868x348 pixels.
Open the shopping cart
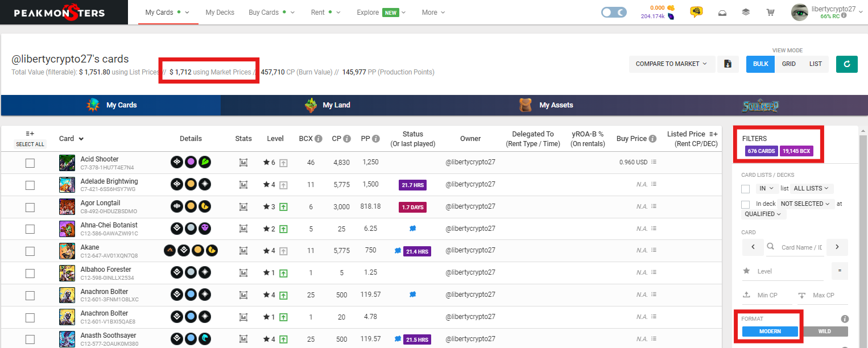pos(770,13)
